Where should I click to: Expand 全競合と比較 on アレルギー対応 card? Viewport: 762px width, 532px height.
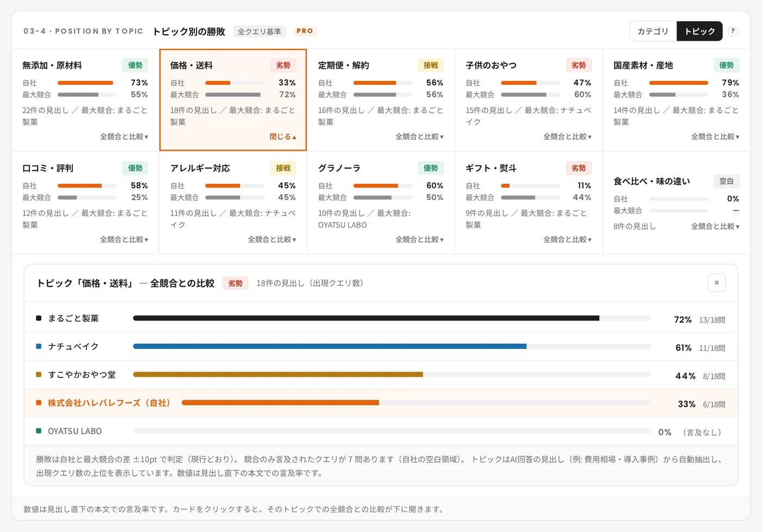[272, 239]
